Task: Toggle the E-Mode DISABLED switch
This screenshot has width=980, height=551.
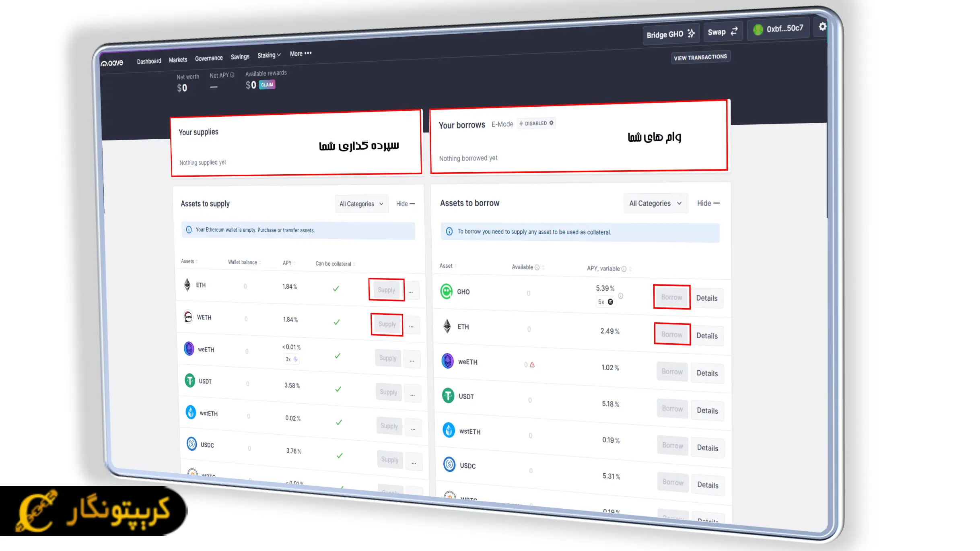Action: 536,123
